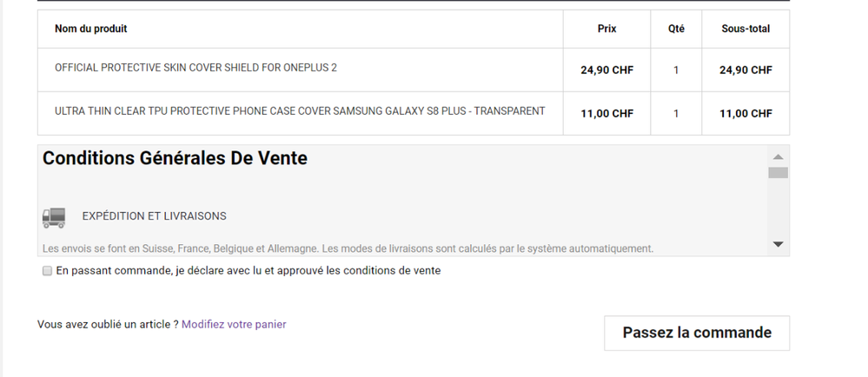Click the 'Conditions Générales De Vente' heading
This screenshot has width=868, height=377.
point(175,158)
